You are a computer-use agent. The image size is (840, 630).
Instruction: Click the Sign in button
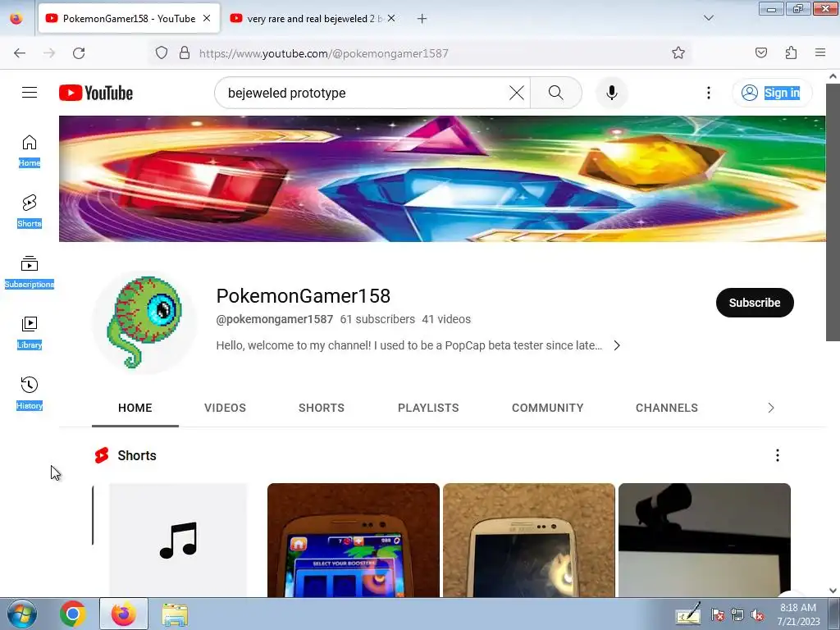point(772,93)
